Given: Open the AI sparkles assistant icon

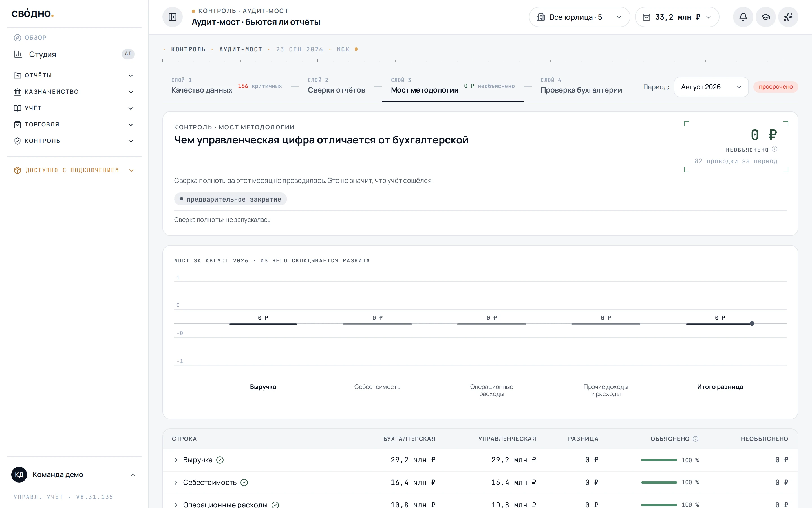Looking at the screenshot, I should pos(788,17).
